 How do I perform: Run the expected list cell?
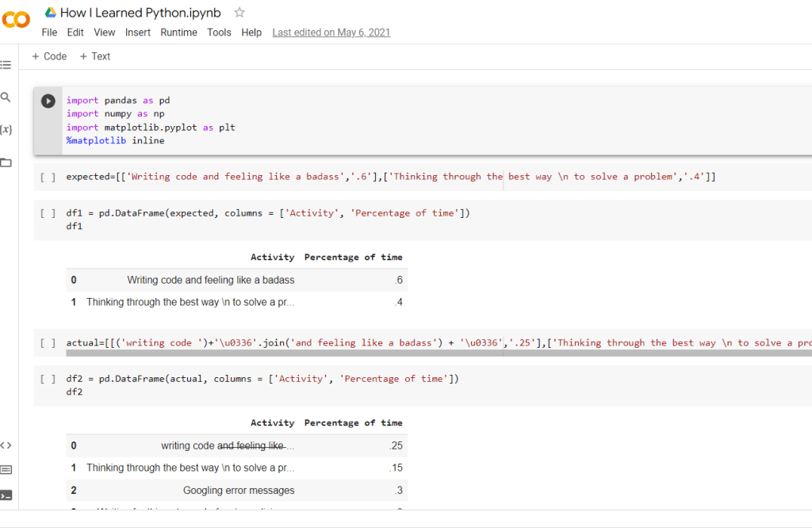pyautogui.click(x=48, y=177)
